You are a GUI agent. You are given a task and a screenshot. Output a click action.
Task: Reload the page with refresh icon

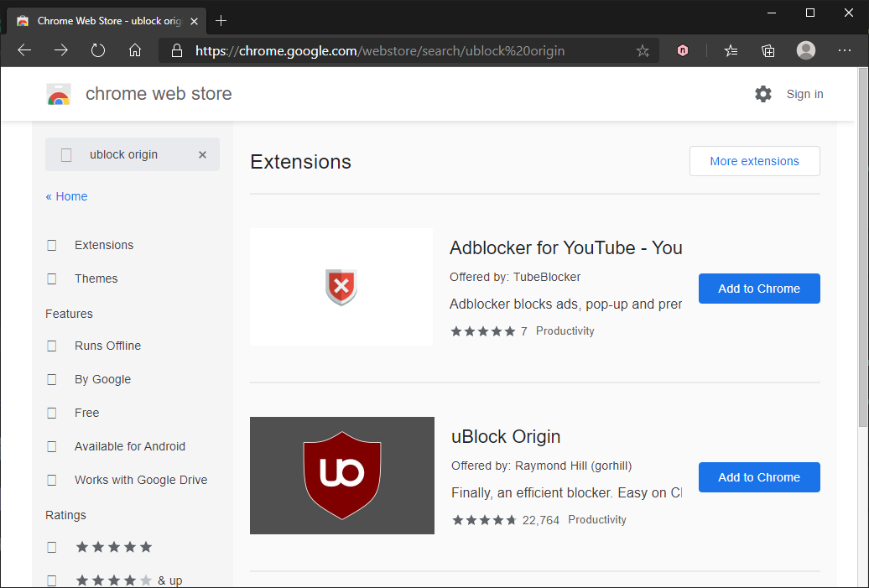pyautogui.click(x=98, y=50)
